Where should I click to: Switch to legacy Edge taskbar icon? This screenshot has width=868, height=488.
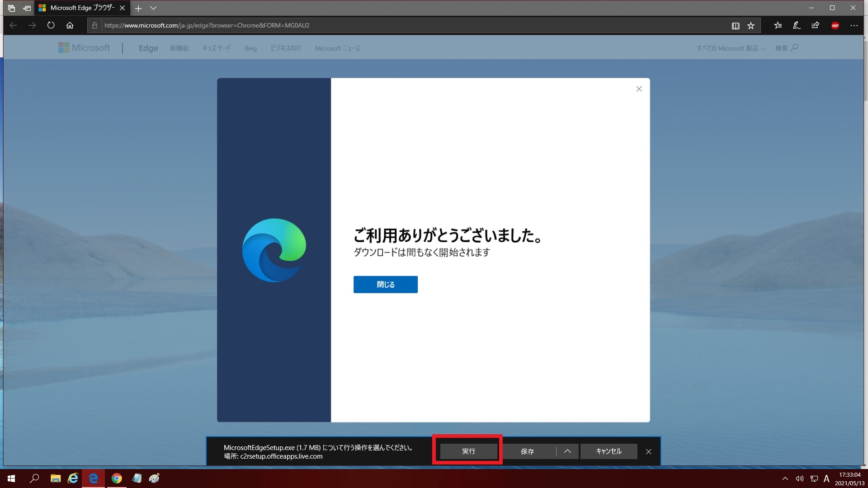(x=94, y=479)
